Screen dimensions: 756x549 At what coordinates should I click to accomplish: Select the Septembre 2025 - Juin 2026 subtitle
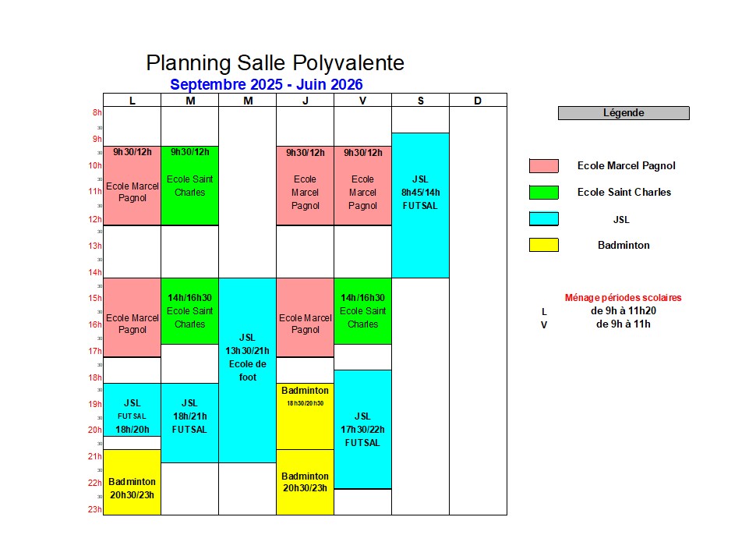click(267, 84)
